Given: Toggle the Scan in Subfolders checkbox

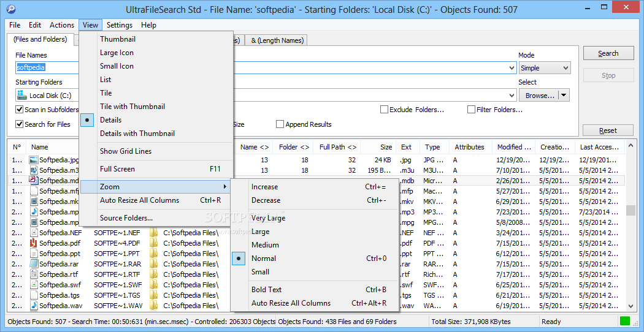Looking at the screenshot, I should coord(19,110).
